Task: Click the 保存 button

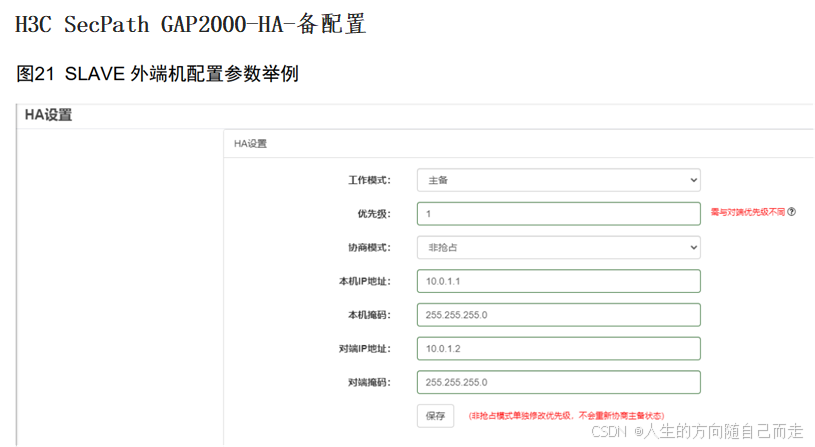Action: pyautogui.click(x=436, y=416)
